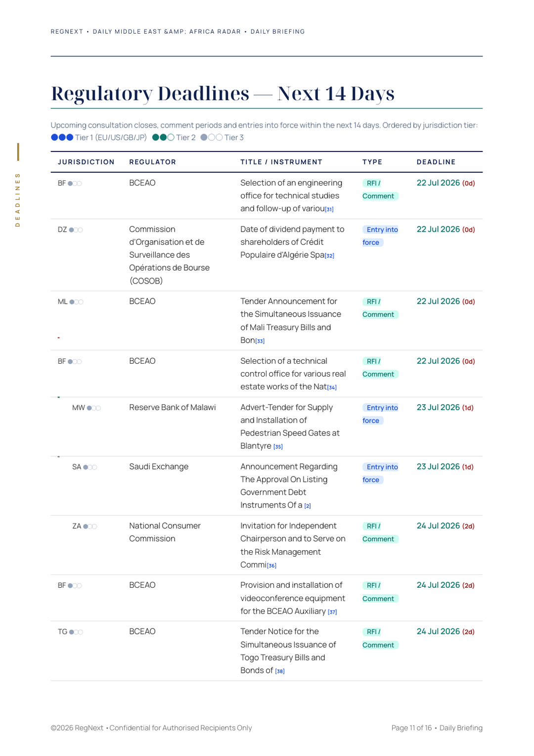Click 'Date of dividend payment' title cell

tap(292, 242)
